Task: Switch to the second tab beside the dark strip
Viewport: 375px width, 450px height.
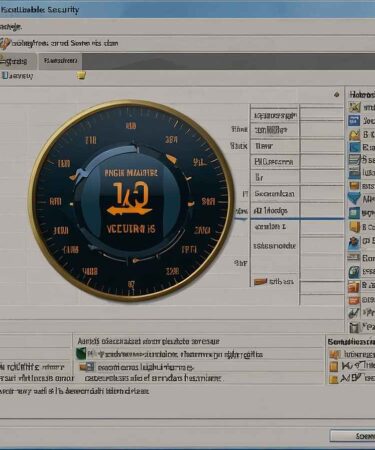Action: tap(60, 61)
